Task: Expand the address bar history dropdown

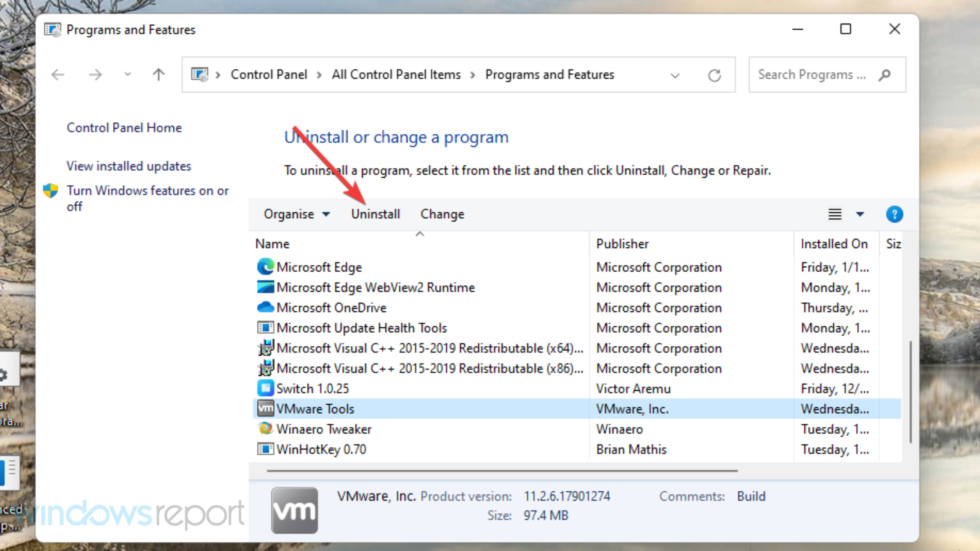Action: (x=675, y=75)
